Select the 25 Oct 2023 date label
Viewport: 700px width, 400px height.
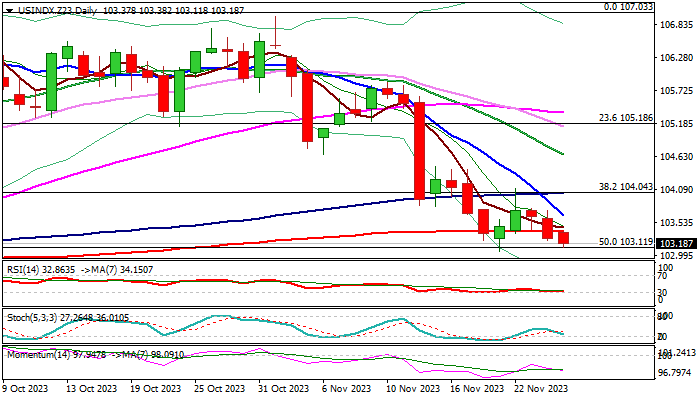pyautogui.click(x=212, y=390)
